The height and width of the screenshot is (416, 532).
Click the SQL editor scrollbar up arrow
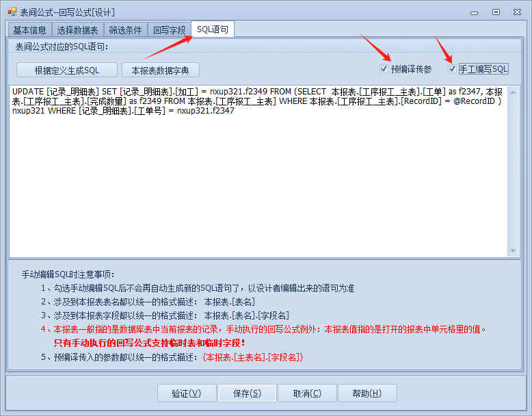pos(514,90)
